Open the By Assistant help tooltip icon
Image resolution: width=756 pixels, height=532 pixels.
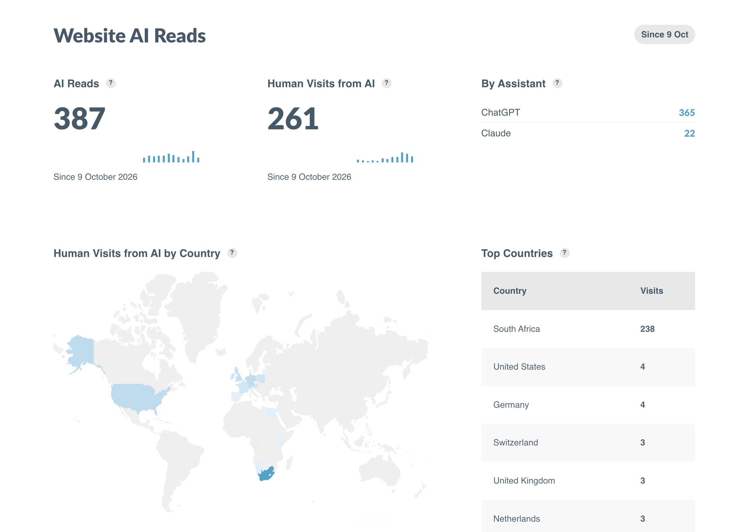557,83
